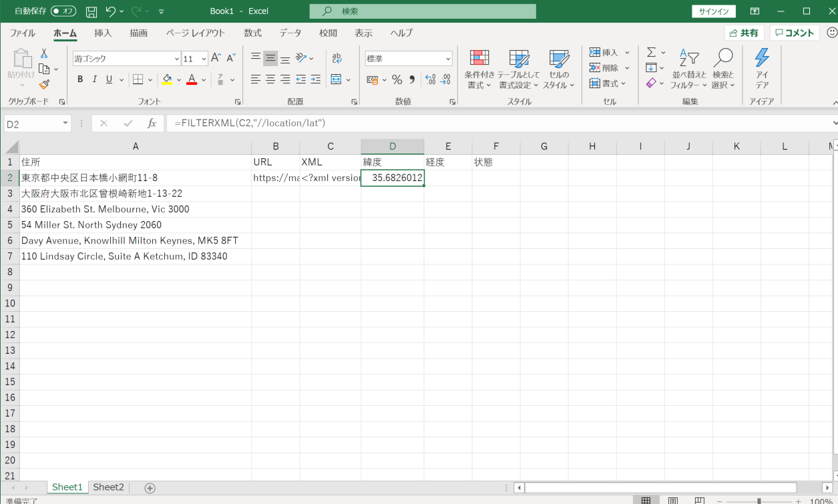
Task: Click the Increase Indent icon
Action: tap(316, 79)
